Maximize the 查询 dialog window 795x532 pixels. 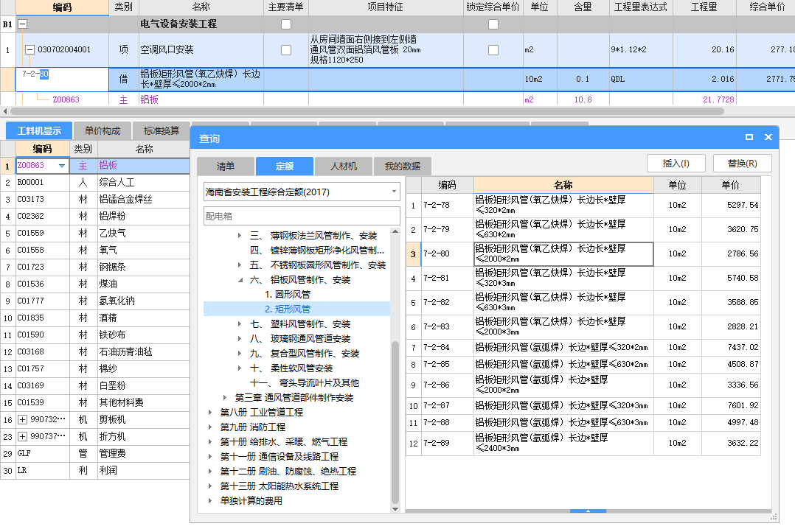coord(749,137)
